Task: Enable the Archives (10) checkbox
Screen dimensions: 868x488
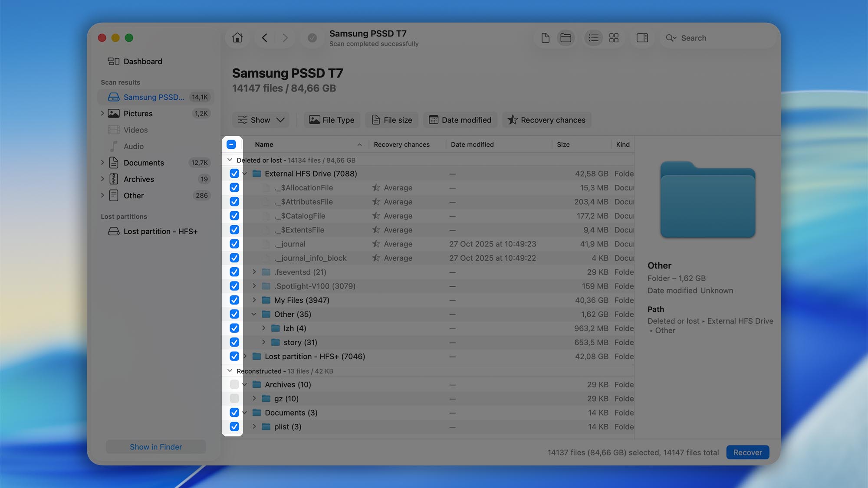Action: [234, 384]
